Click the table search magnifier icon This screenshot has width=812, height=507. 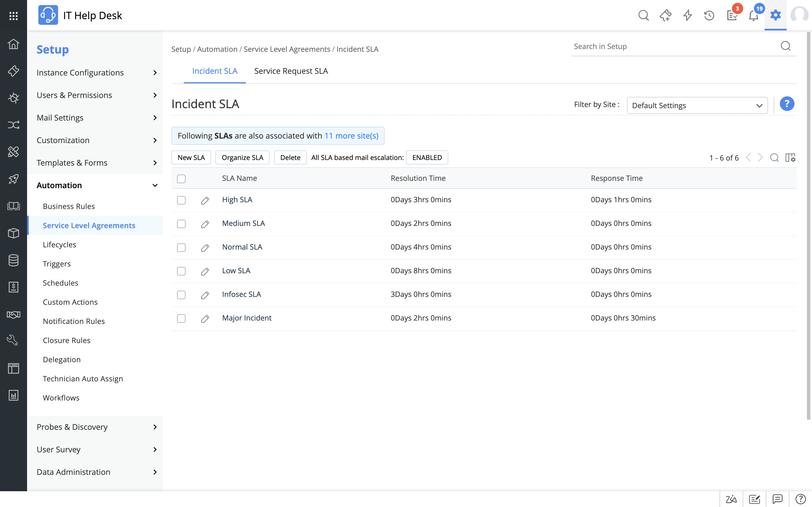point(775,158)
